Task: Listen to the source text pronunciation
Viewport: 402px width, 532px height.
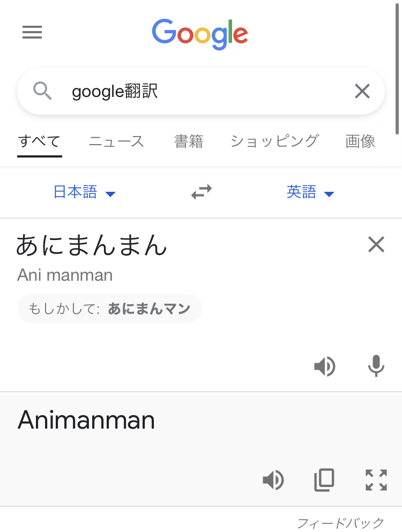Action: 325,366
